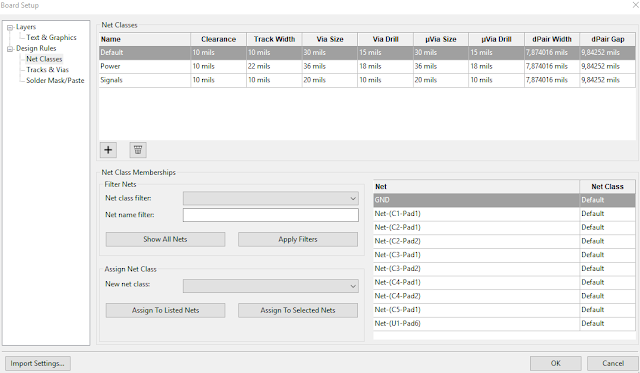Select Design Rules in the tree
Viewport: 640px width, 373px height.
click(36, 48)
